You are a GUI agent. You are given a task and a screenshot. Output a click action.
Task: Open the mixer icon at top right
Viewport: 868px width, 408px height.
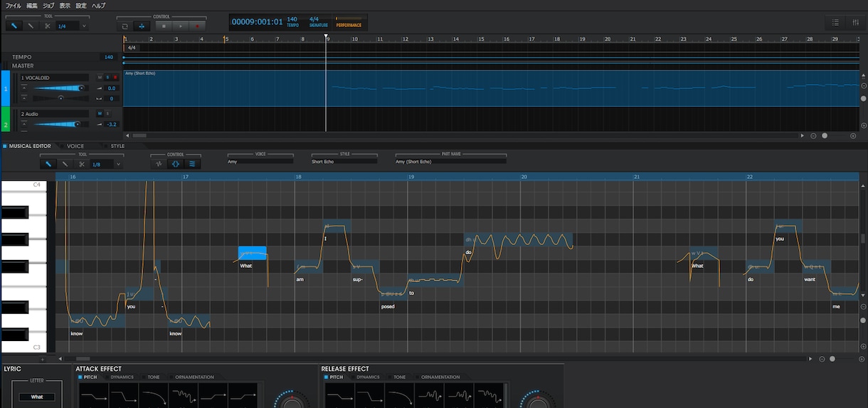click(x=854, y=23)
